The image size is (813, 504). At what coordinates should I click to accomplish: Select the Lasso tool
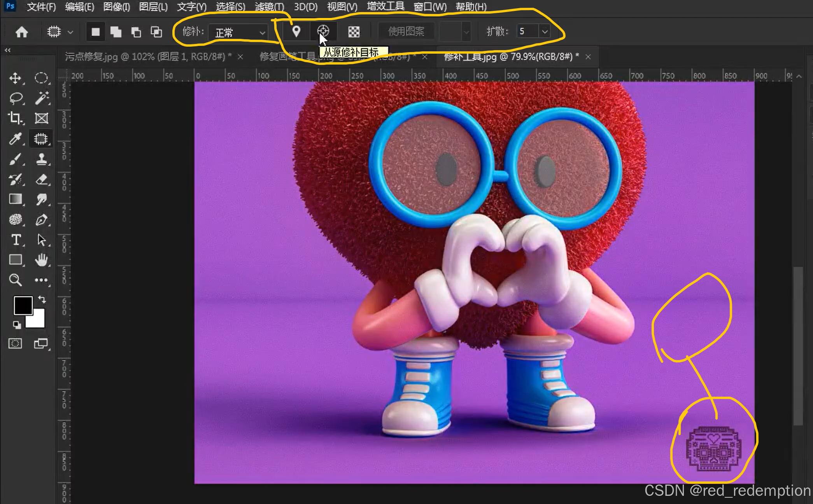[x=16, y=98]
